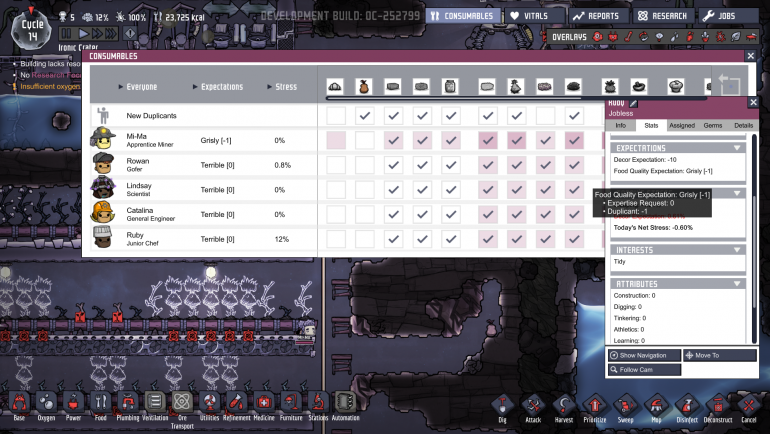Collapse the Interests section

[x=737, y=250]
